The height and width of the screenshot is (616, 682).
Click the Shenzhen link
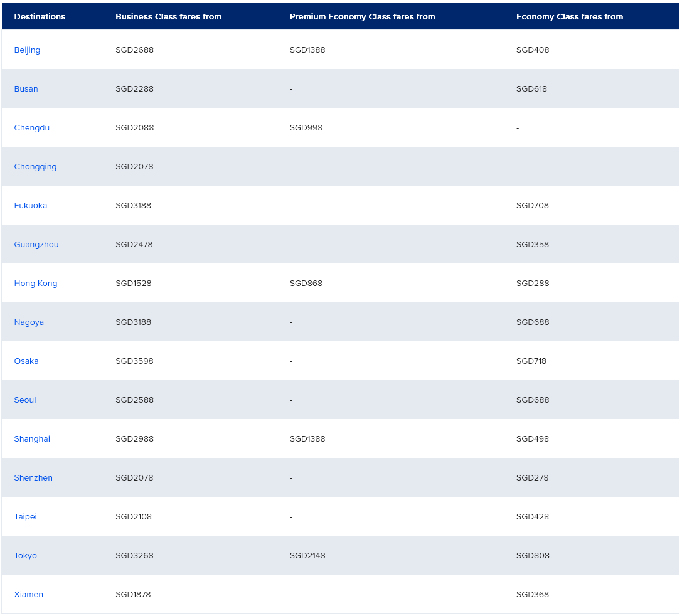click(x=33, y=478)
